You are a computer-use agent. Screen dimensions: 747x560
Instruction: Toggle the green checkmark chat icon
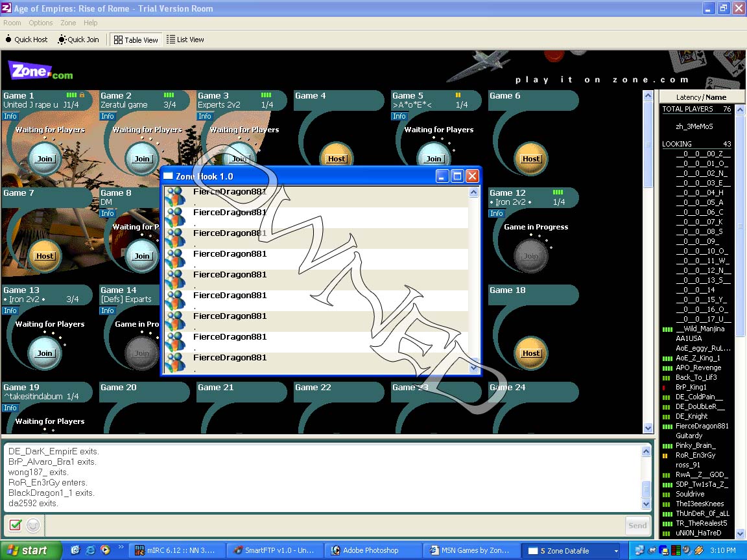(x=16, y=525)
